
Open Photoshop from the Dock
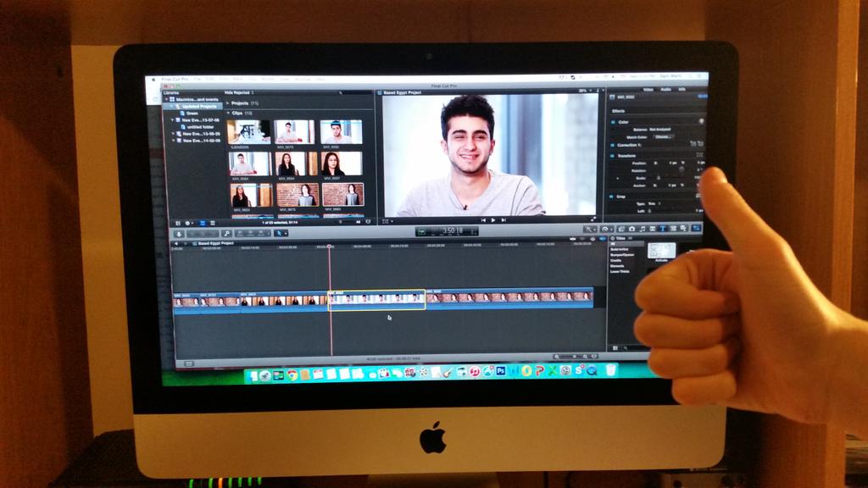(501, 371)
